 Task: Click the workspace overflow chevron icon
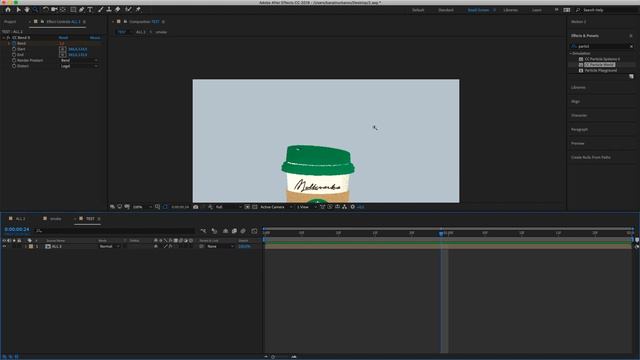click(x=556, y=10)
